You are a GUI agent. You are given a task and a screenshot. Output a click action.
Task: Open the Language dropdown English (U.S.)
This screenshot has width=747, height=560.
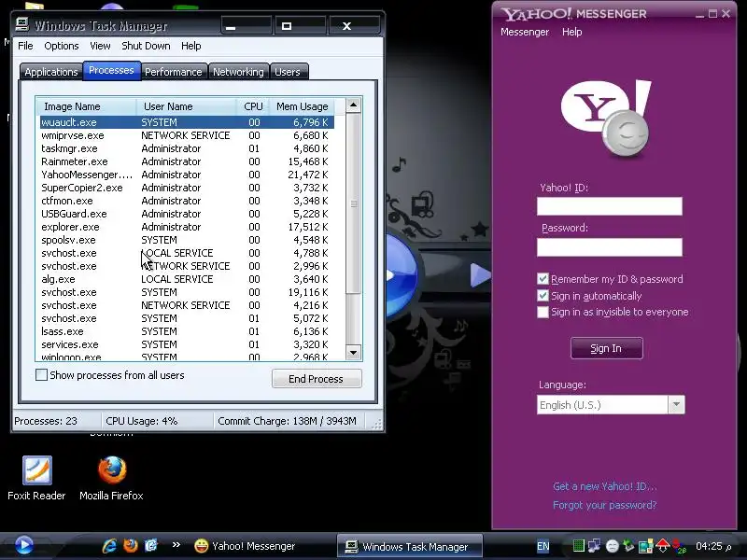tap(611, 405)
